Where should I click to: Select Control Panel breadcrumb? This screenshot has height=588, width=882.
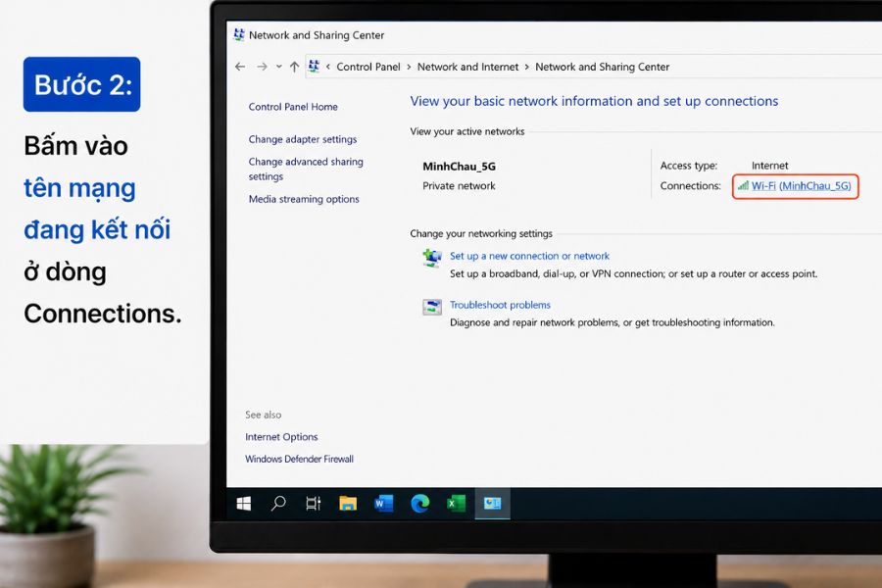pos(368,67)
